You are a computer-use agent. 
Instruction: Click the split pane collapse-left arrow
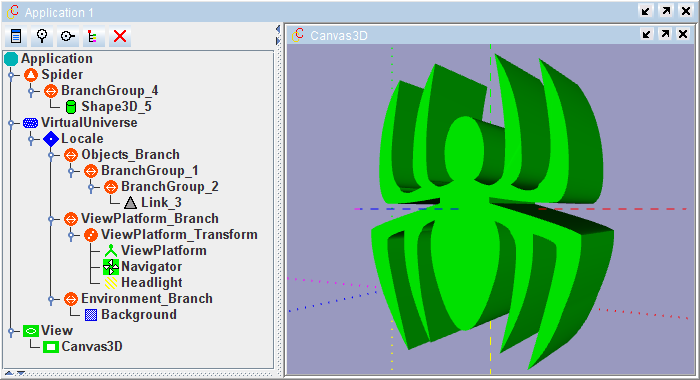[278, 29]
